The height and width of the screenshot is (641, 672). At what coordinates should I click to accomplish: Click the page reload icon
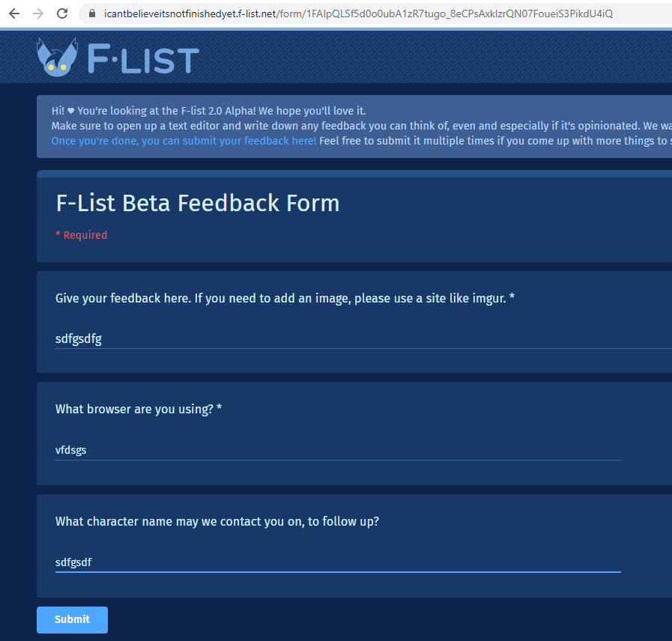[62, 13]
